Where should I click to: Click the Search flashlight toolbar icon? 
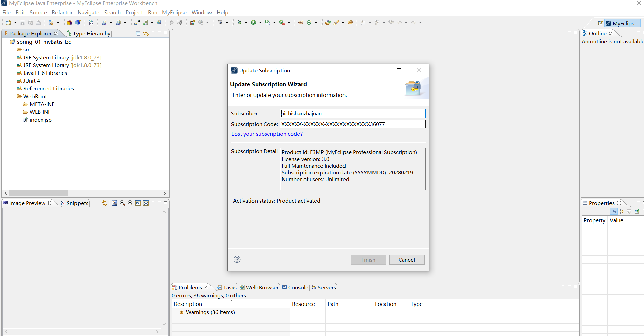[336, 22]
